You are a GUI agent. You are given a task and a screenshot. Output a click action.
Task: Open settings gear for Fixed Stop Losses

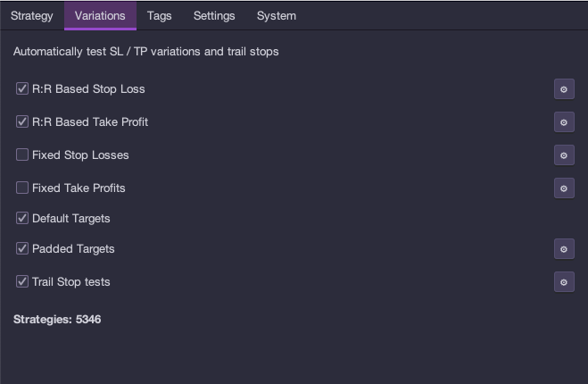tap(564, 155)
